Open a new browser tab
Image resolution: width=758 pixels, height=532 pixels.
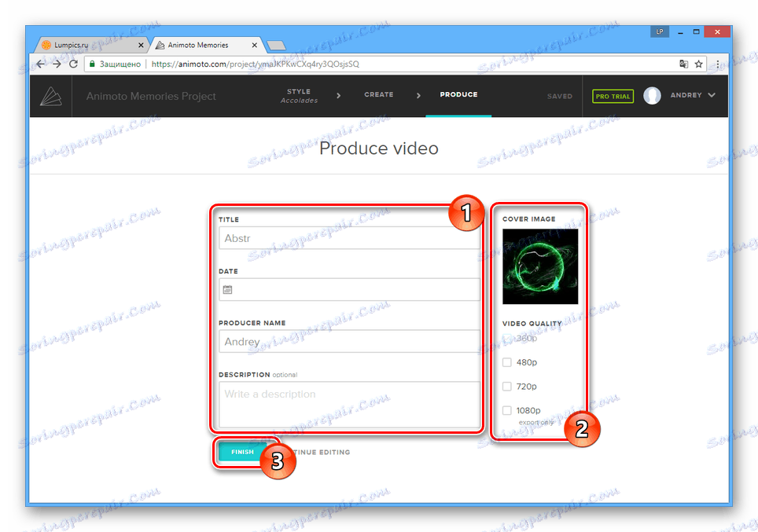coord(276,46)
